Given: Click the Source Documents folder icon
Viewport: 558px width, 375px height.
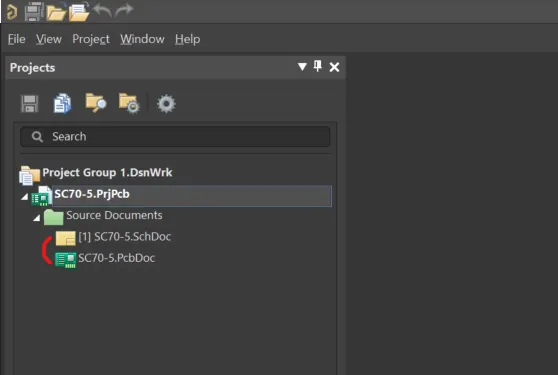Looking at the screenshot, I should (x=53, y=217).
